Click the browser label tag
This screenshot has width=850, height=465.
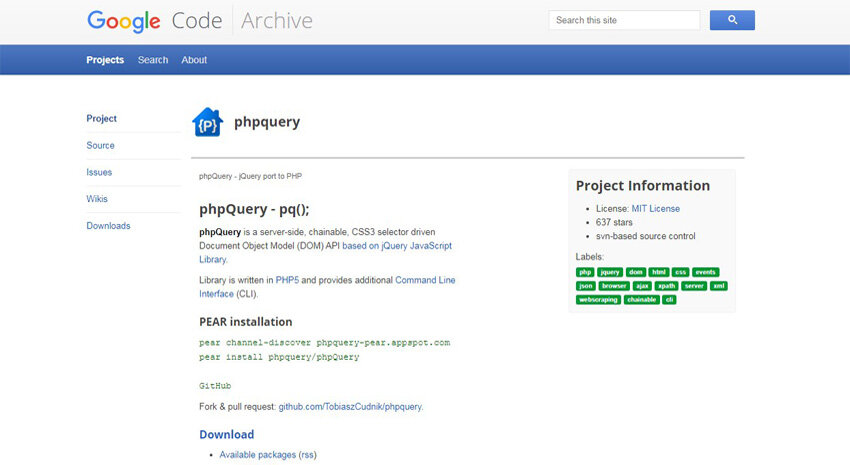tap(614, 286)
